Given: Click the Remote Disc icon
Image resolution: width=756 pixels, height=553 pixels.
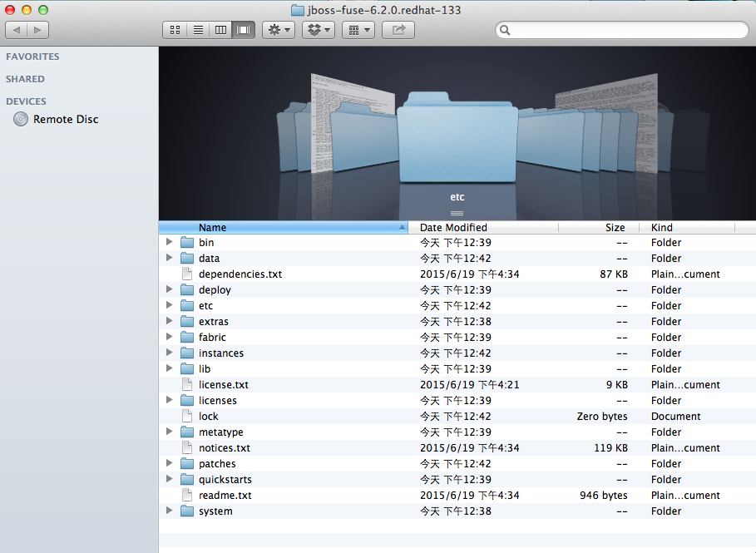Looking at the screenshot, I should click(x=21, y=119).
